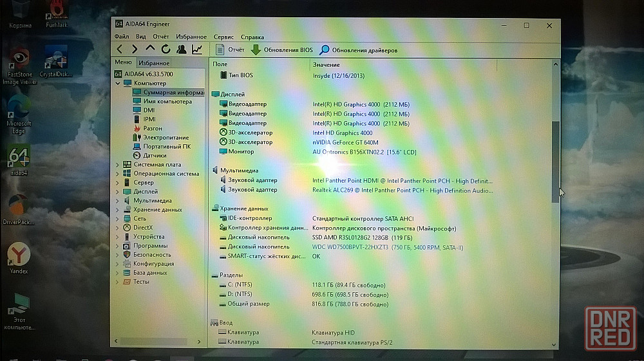Go back with the left arrow toolbar icon
The height and width of the screenshot is (361, 644).
click(120, 50)
